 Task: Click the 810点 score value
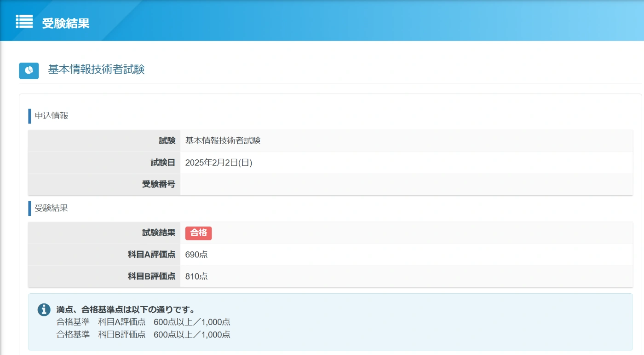click(196, 276)
